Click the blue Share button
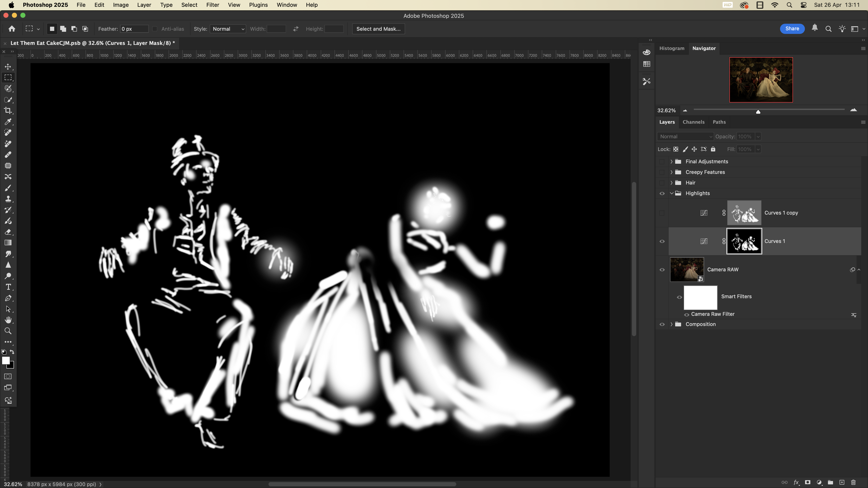This screenshot has width=868, height=488. coord(792,29)
